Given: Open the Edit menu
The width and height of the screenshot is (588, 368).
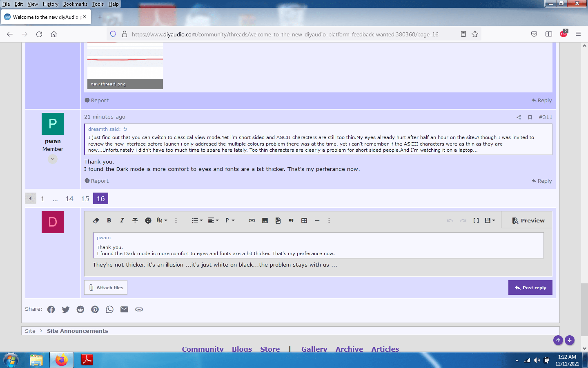Looking at the screenshot, I should point(19,4).
